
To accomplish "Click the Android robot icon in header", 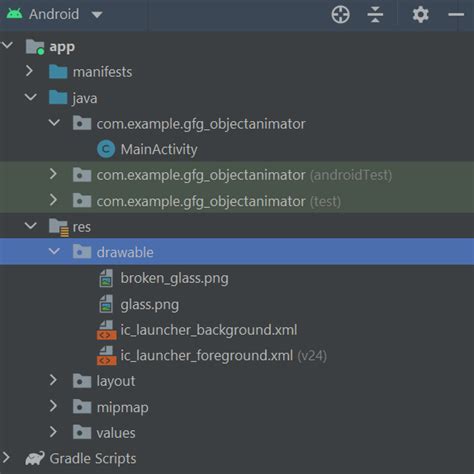I will [14, 14].
